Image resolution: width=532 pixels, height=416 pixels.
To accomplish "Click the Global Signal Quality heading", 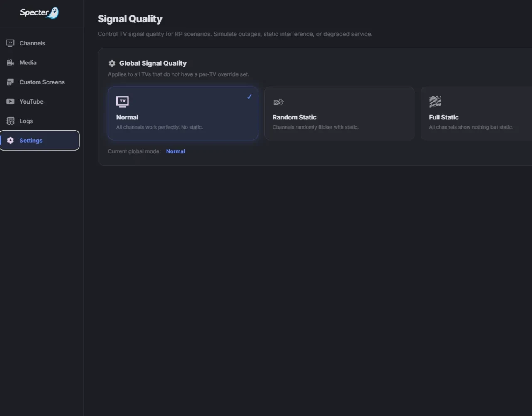I will pos(153,63).
